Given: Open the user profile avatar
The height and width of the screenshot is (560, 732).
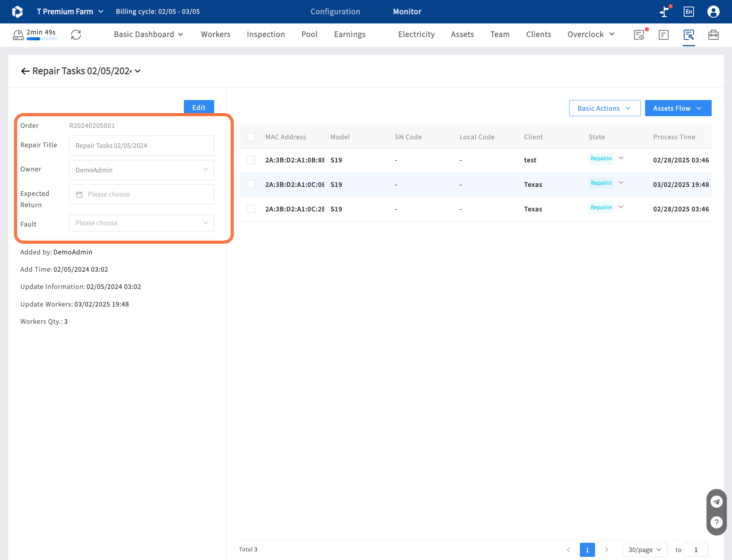Looking at the screenshot, I should (x=713, y=12).
